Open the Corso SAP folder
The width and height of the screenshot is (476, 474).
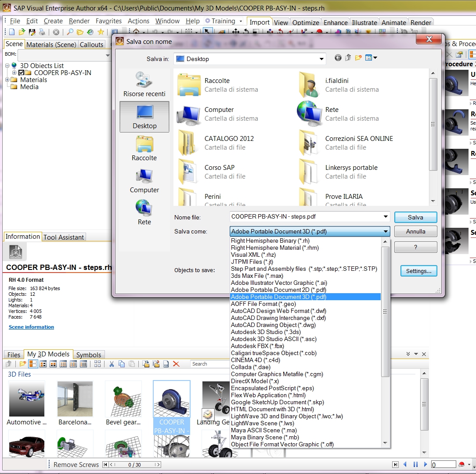click(x=211, y=172)
